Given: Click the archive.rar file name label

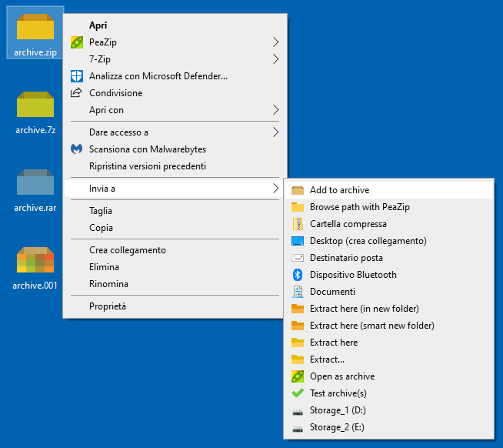Looking at the screenshot, I should (35, 208).
